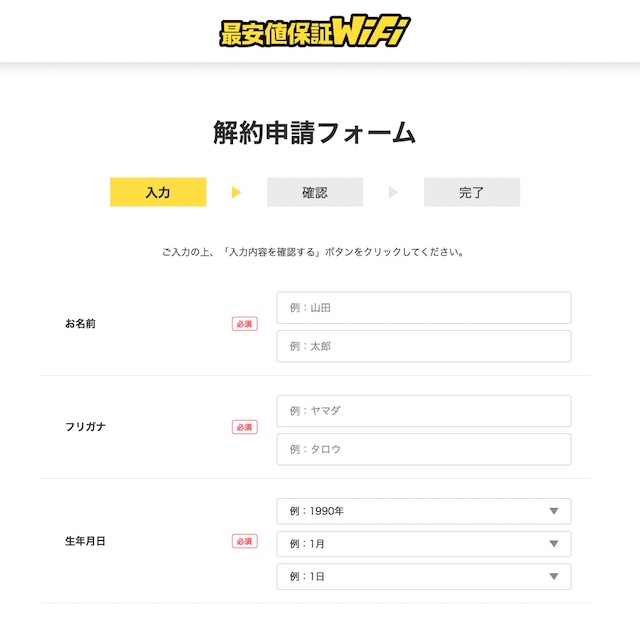Screen dimensions: 640x627
Task: Click the フリガナ field label
Action: pos(85,427)
